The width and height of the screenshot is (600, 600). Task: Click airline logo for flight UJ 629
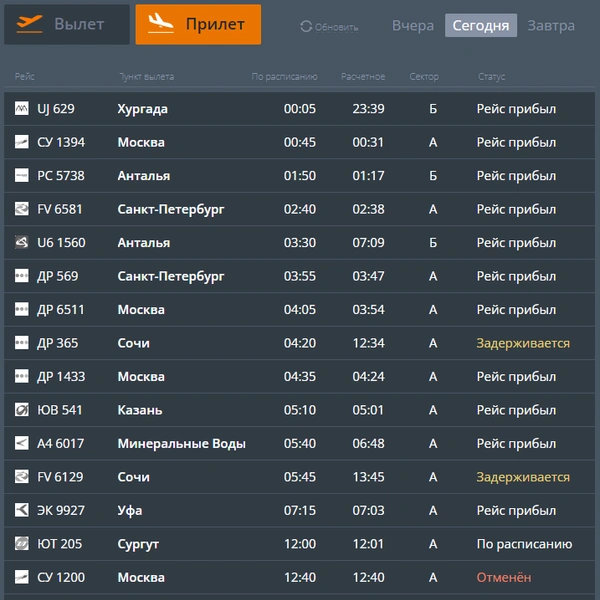[x=21, y=109]
